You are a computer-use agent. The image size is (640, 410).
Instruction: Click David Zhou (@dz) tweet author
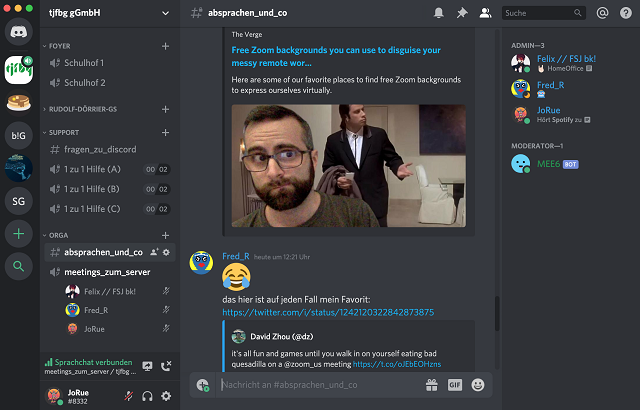[x=282, y=337]
